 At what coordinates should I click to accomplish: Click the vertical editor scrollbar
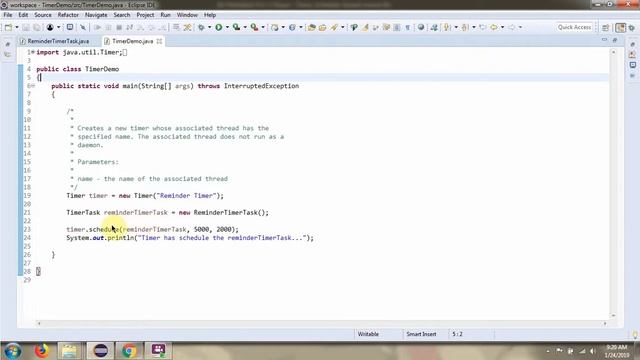click(x=613, y=184)
